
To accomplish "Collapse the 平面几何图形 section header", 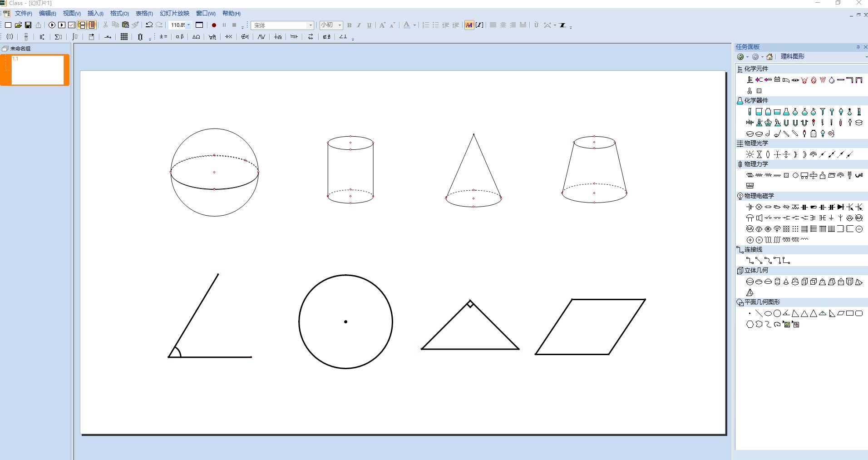I will pos(802,302).
